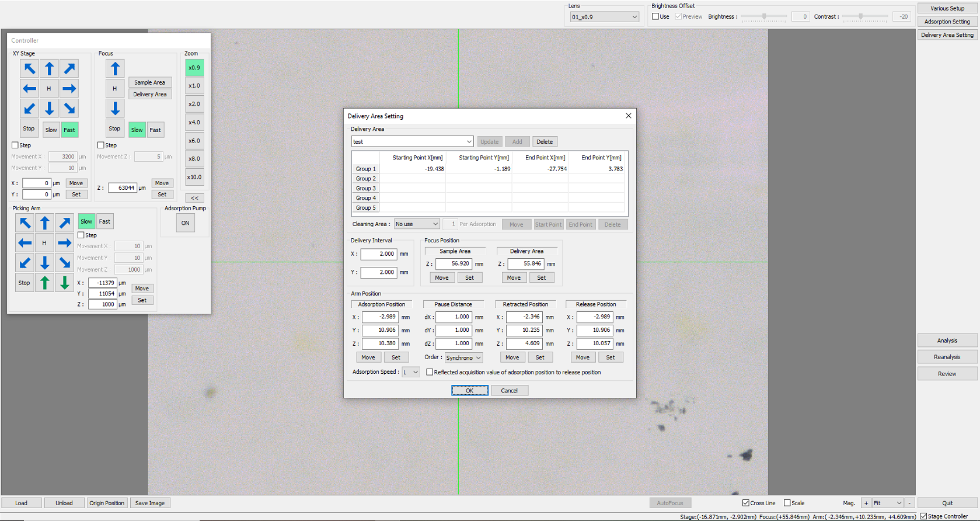Click XY Stage right arrow
The image size is (980, 521).
click(69, 89)
